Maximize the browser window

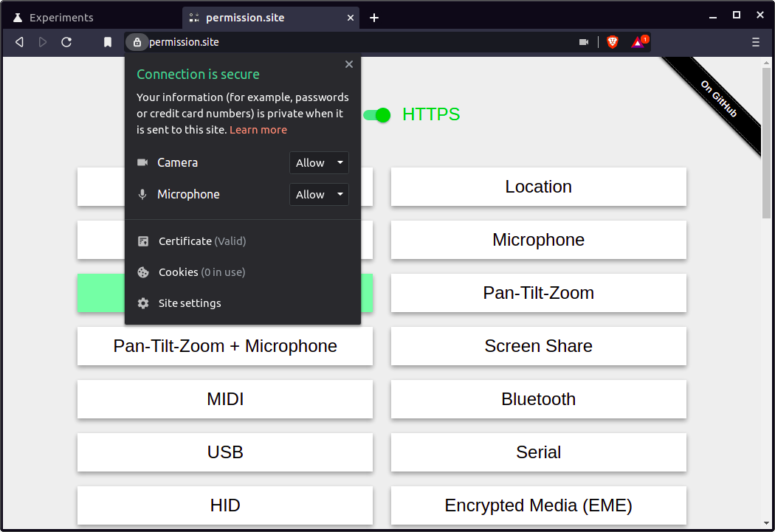(737, 15)
